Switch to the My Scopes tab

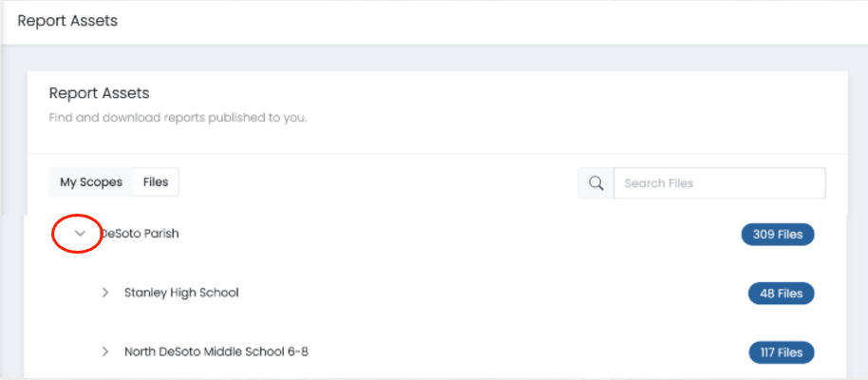91,182
